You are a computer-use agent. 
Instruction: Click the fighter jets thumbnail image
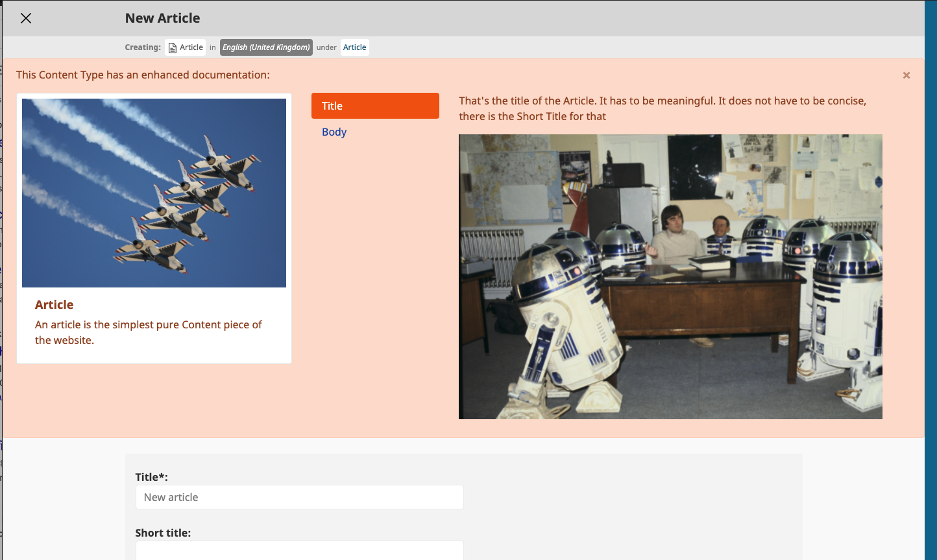point(154,193)
